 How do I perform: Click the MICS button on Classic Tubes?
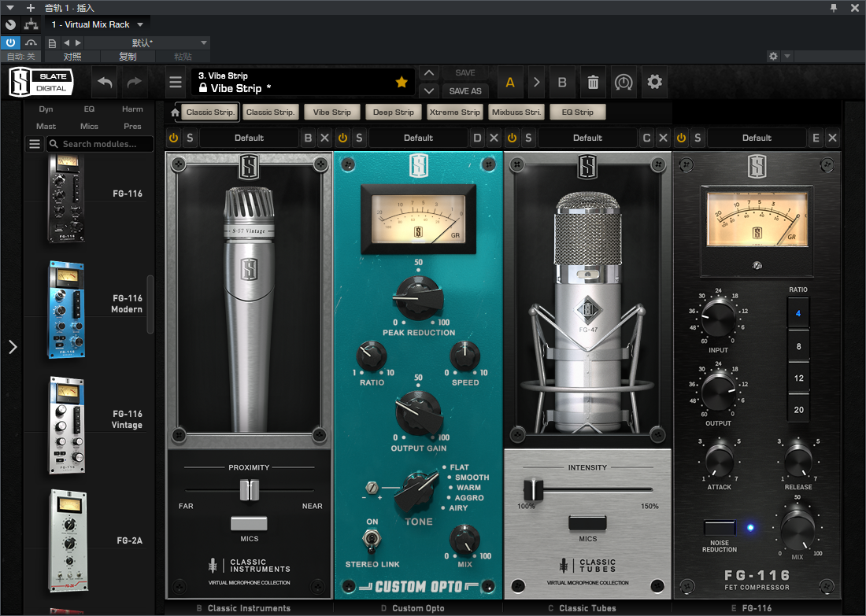[587, 522]
